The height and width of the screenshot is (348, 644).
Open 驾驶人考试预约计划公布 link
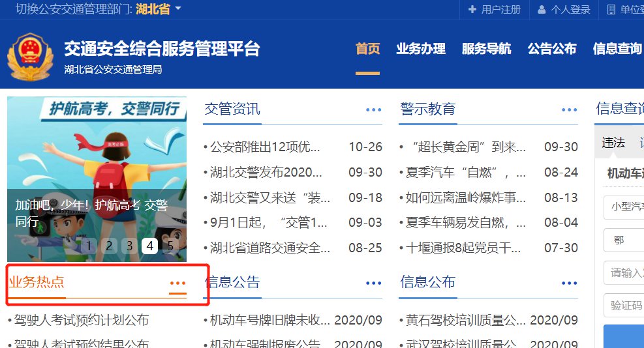click(82, 320)
